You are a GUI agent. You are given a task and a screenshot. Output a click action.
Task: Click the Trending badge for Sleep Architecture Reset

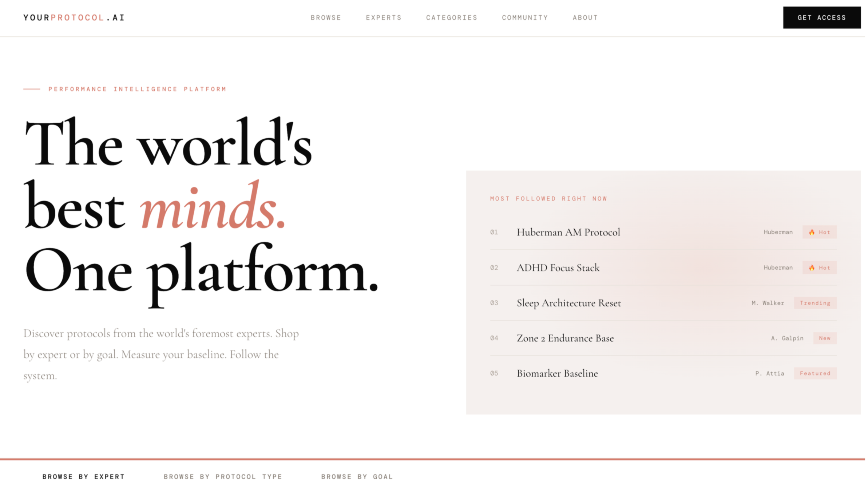tap(815, 303)
